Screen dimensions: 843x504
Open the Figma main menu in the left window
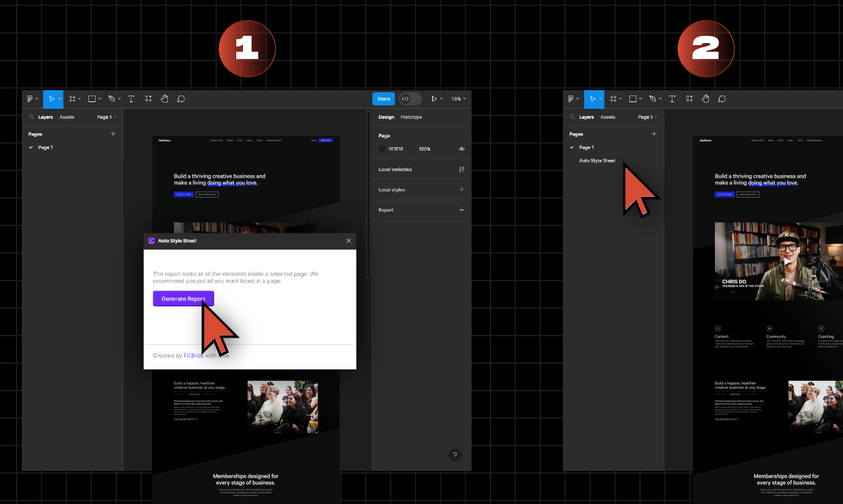click(x=31, y=99)
